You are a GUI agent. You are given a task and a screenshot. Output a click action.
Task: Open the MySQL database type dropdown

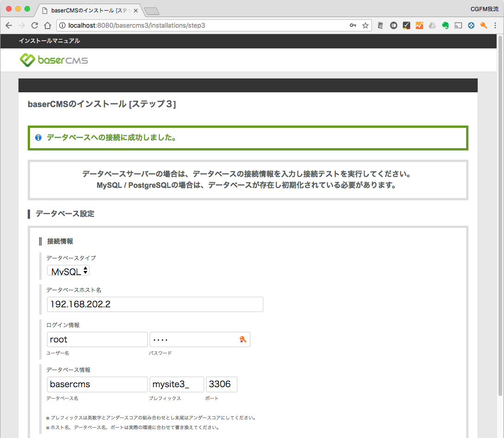pos(68,271)
